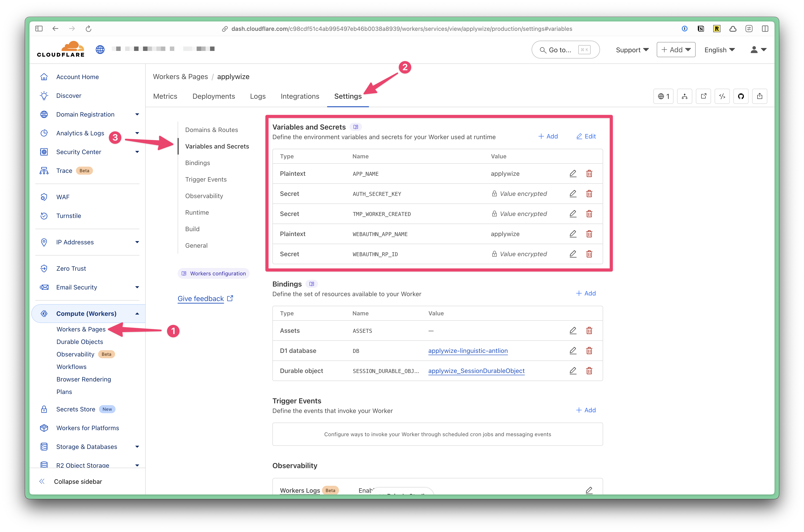Reload the page in browser toolbar
Image resolution: width=804 pixels, height=532 pixels.
click(88, 29)
